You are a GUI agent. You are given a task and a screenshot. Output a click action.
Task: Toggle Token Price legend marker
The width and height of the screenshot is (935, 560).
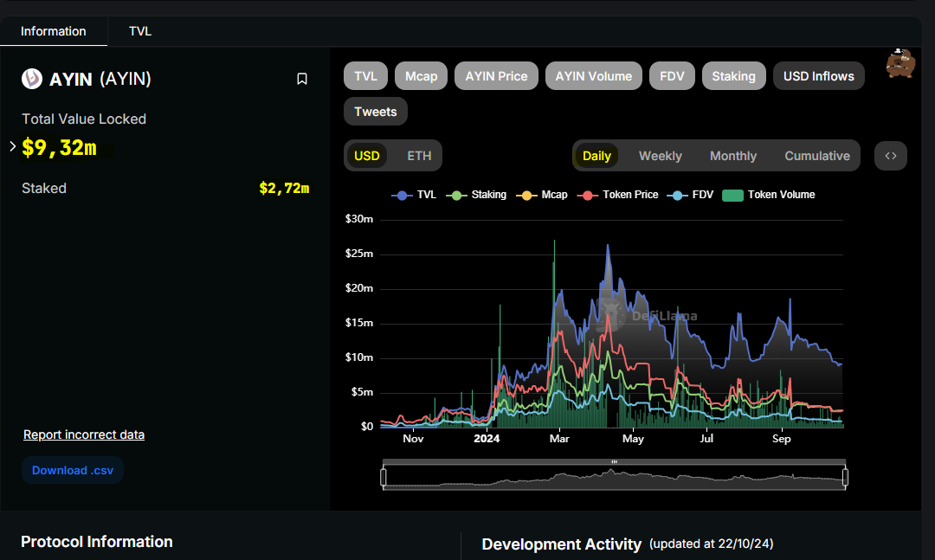(587, 195)
